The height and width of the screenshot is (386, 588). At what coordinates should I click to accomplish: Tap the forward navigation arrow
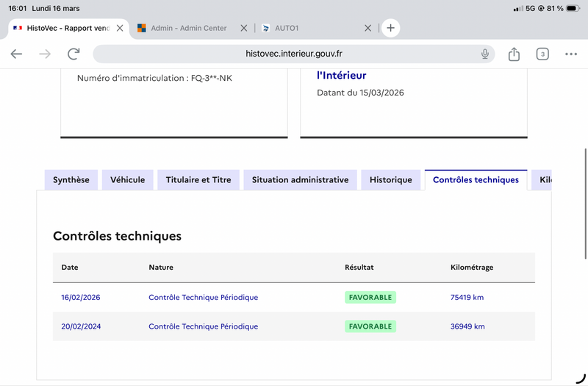click(x=45, y=54)
